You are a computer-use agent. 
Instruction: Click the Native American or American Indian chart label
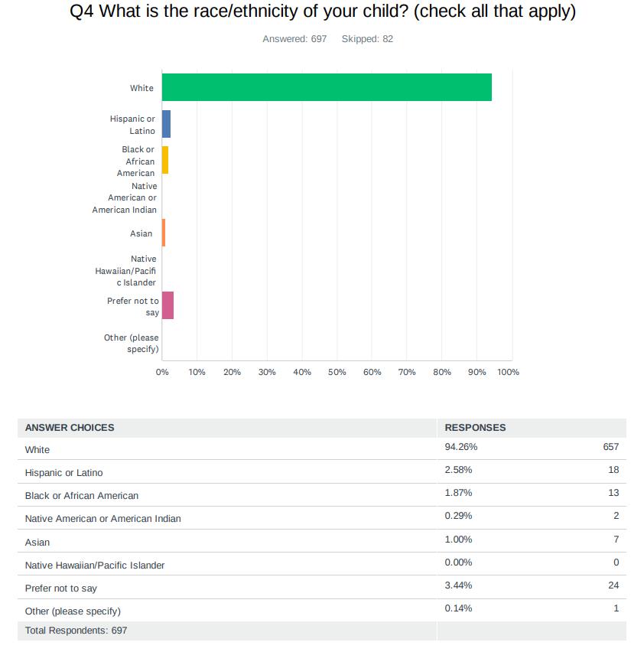pos(125,198)
